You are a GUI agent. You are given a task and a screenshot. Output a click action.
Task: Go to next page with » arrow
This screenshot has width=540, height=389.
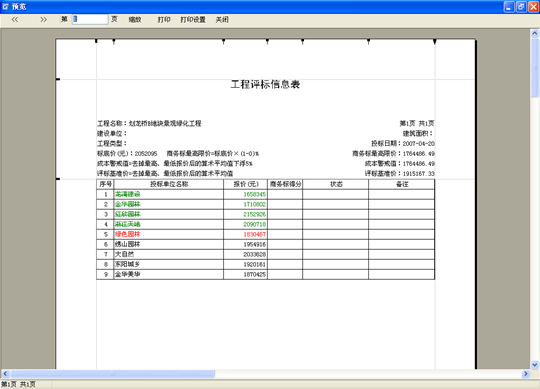(43, 20)
